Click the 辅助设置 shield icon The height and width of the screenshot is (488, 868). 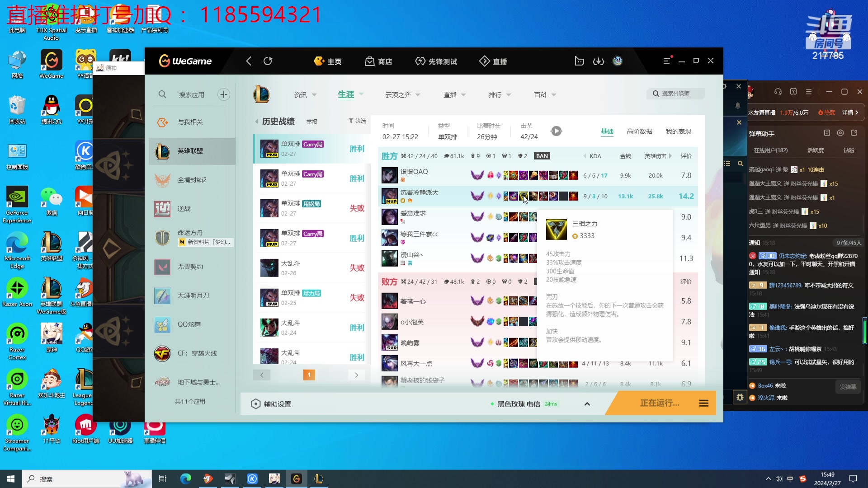pos(255,404)
